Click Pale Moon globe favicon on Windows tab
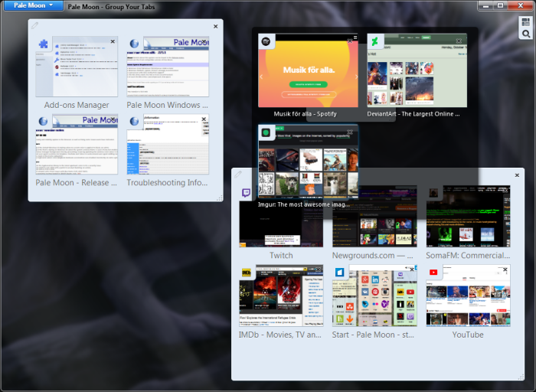This screenshot has width=536, height=392. tap(134, 44)
